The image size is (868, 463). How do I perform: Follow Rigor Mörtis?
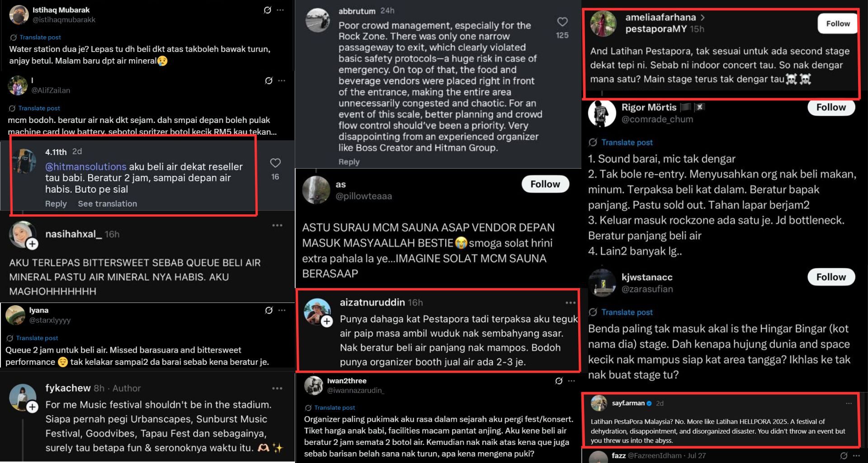coord(831,108)
